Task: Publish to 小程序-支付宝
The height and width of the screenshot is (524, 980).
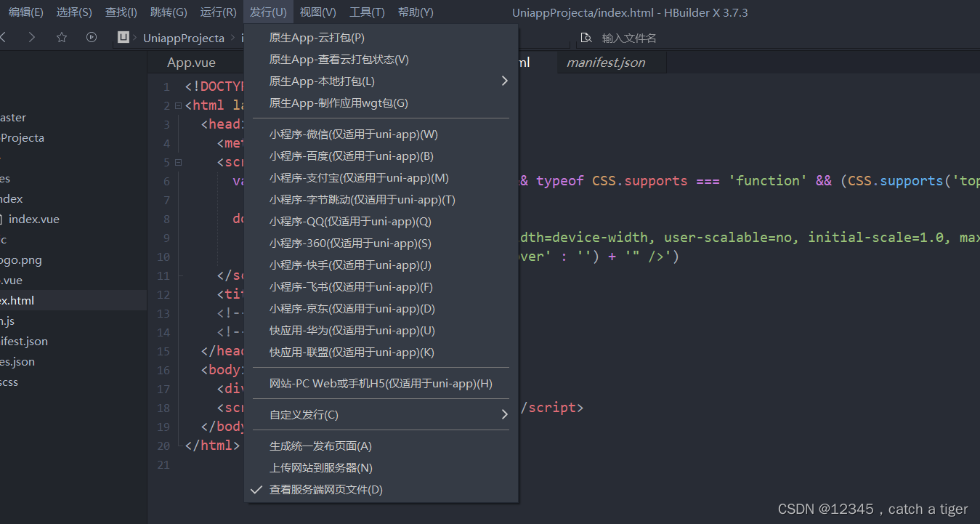Action: click(x=381, y=178)
